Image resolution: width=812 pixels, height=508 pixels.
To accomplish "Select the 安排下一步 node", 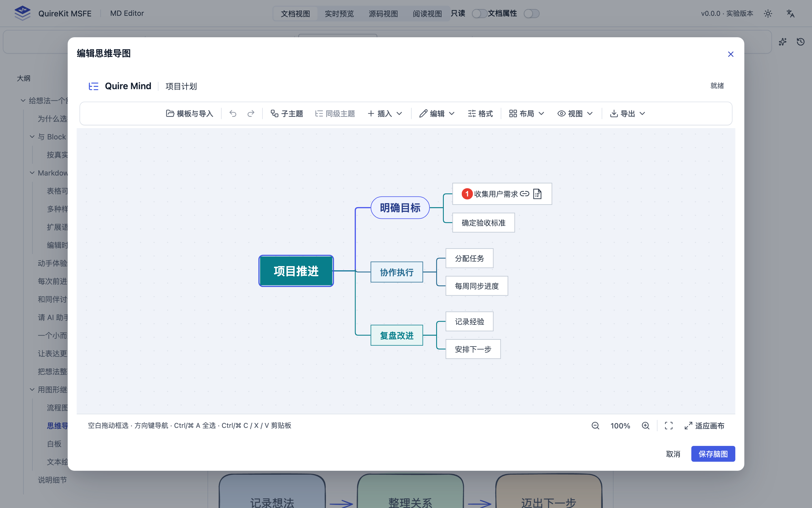I will tap(473, 349).
